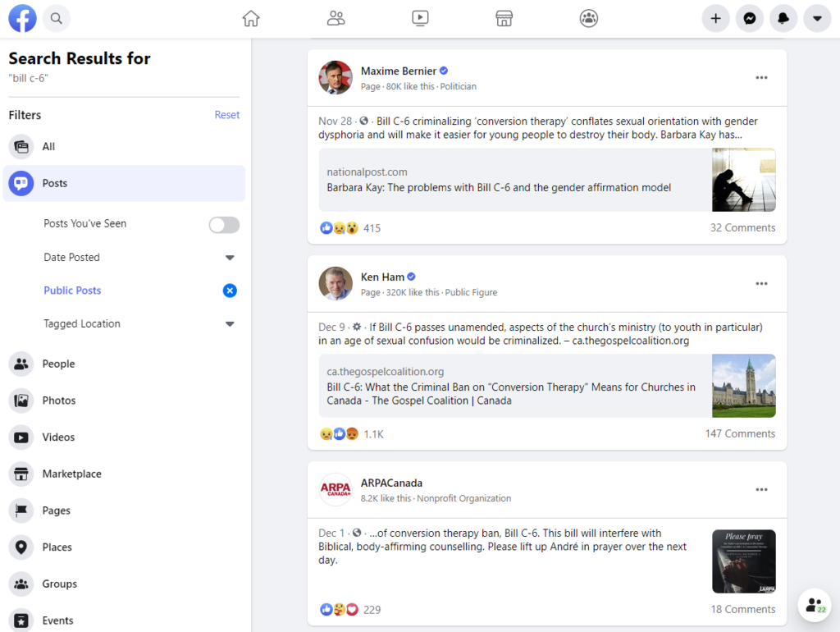
Task: View reactions count 415 on Bernier post
Action: point(372,228)
